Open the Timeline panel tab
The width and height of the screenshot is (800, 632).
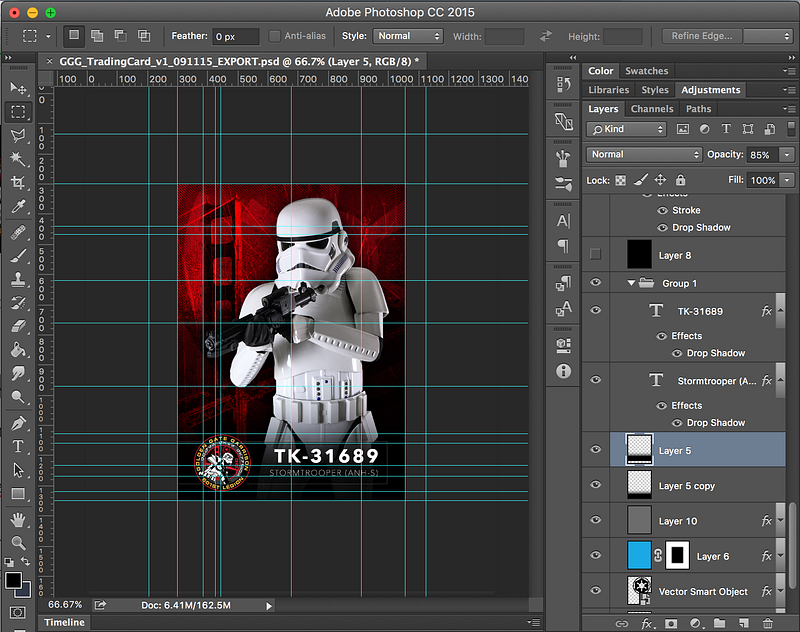64,622
